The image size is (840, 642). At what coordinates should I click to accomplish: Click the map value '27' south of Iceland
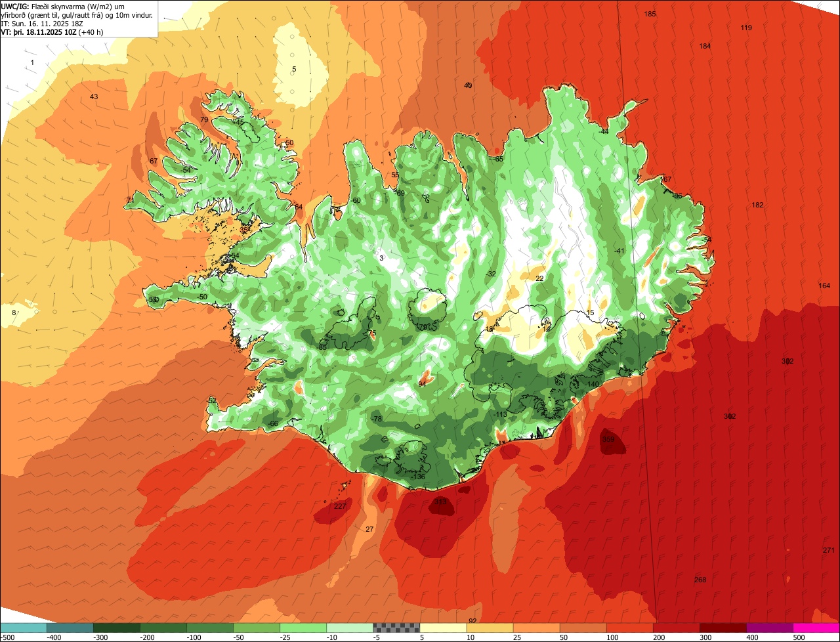[369, 529]
